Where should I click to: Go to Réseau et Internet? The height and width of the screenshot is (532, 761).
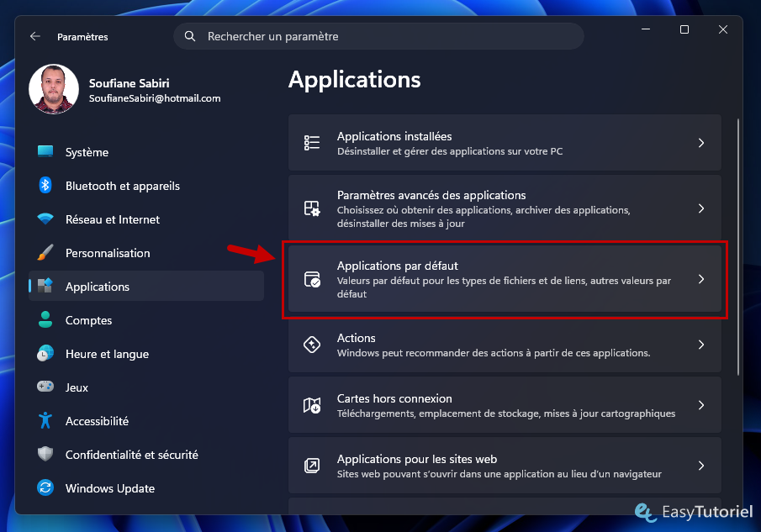pos(146,219)
